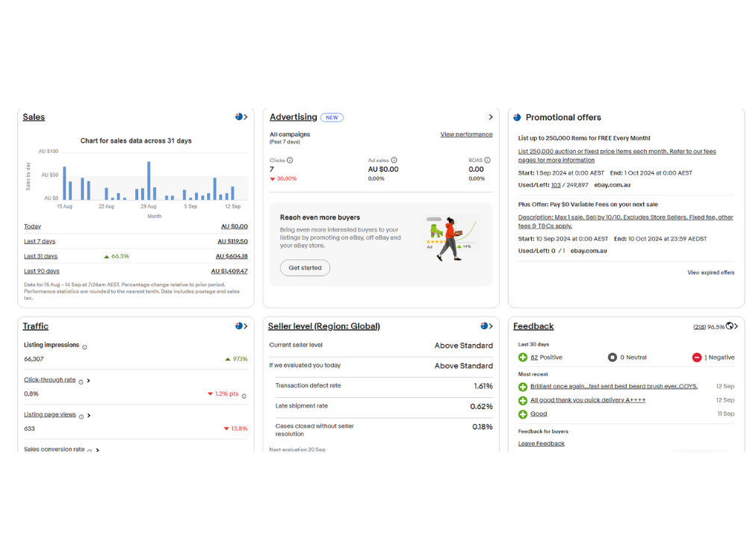
Task: Open Last 31 days sales link
Action: (40, 256)
